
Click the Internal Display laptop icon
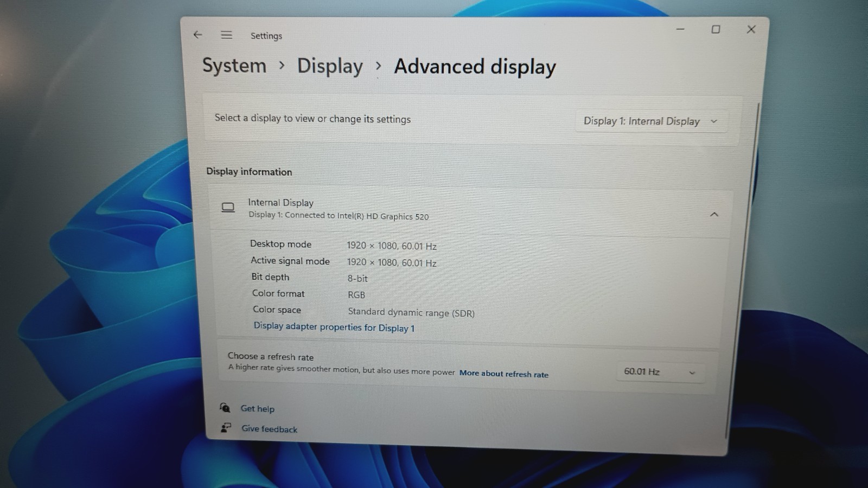tap(228, 208)
